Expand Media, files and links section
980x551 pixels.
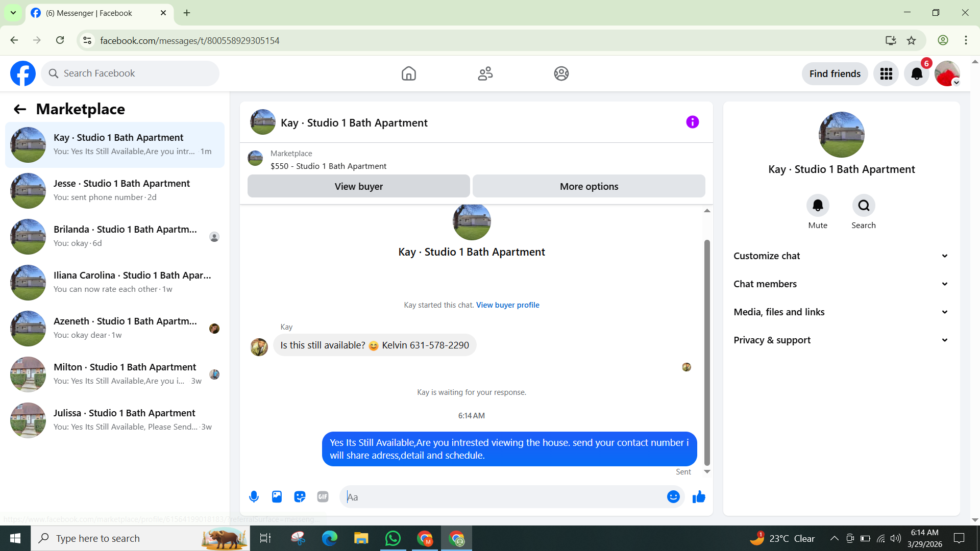click(841, 312)
